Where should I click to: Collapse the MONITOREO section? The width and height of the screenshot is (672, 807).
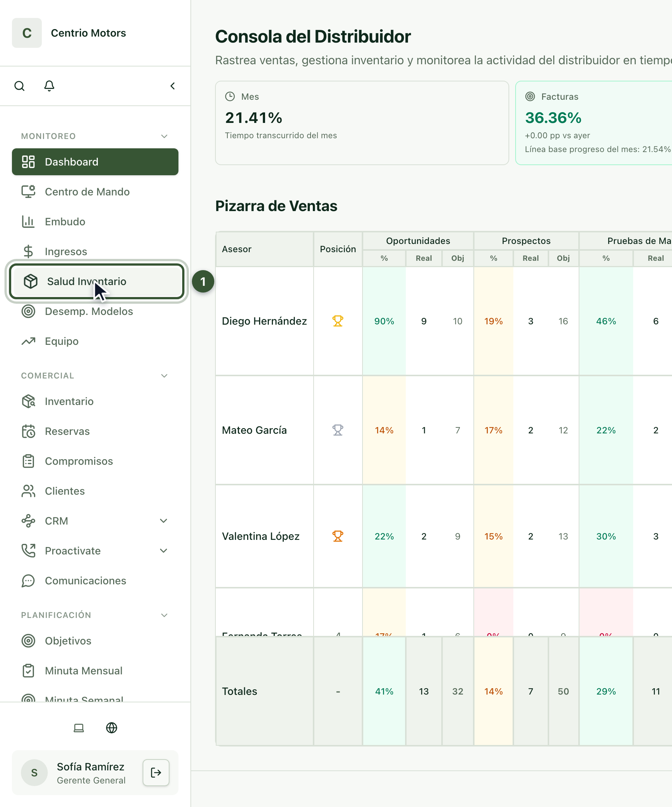(x=164, y=136)
